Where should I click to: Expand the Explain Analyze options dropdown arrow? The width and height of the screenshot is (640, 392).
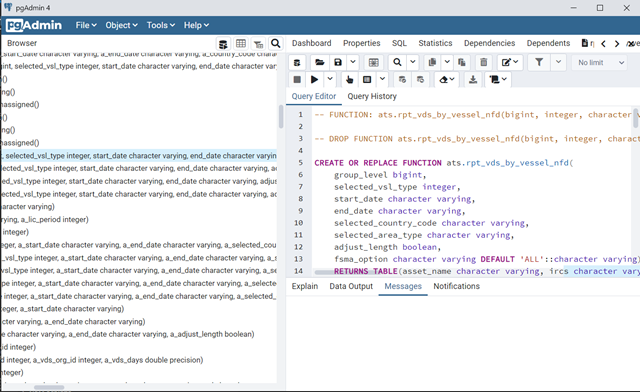pos(382,80)
